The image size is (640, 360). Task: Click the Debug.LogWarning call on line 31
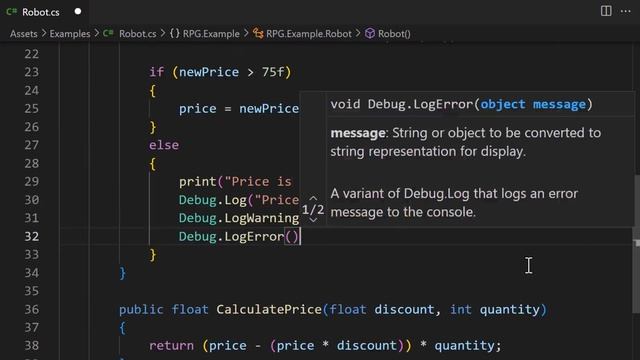click(239, 218)
